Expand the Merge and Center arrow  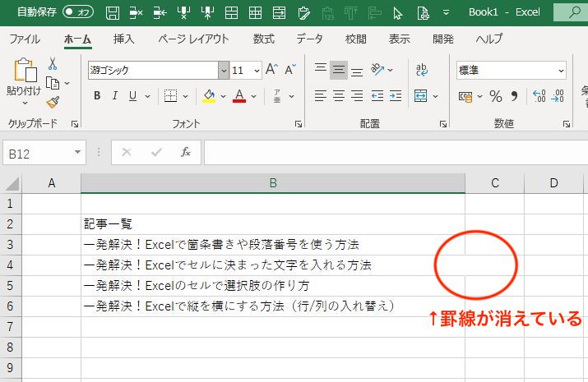[435, 96]
